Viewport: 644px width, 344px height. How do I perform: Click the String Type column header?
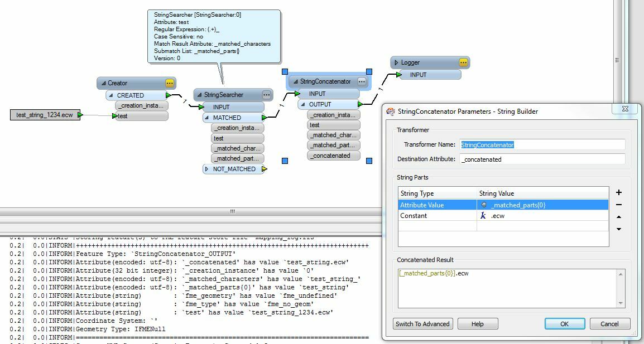(x=438, y=193)
